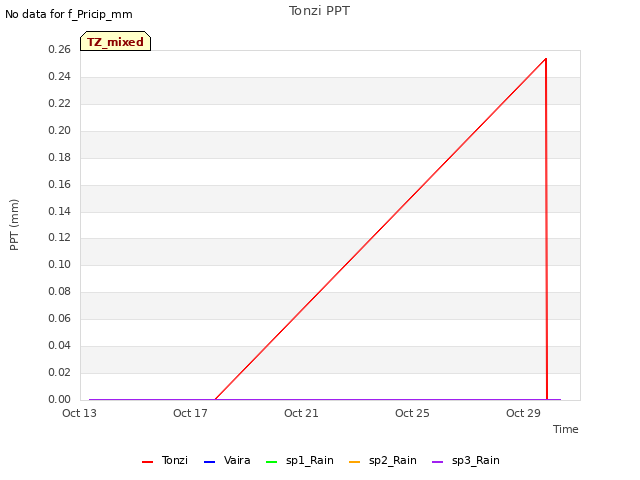Click the red Tonzi legend swatch

coord(147,462)
